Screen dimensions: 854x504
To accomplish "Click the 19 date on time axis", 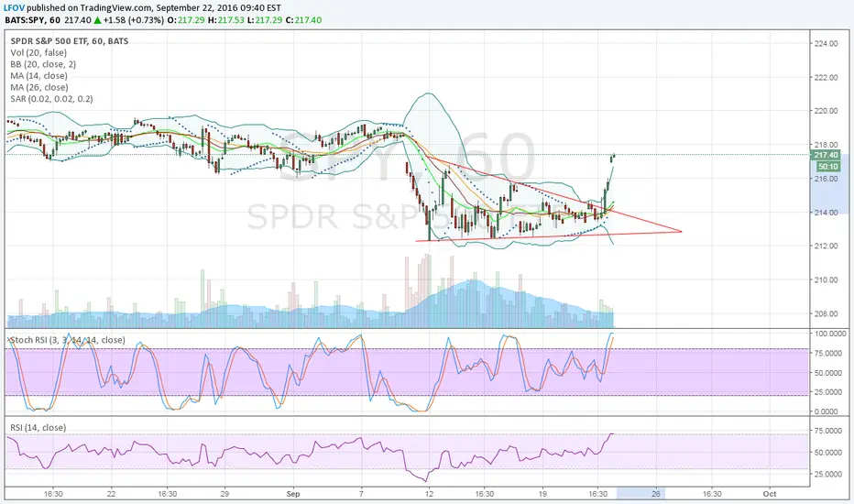I will click(x=542, y=494).
